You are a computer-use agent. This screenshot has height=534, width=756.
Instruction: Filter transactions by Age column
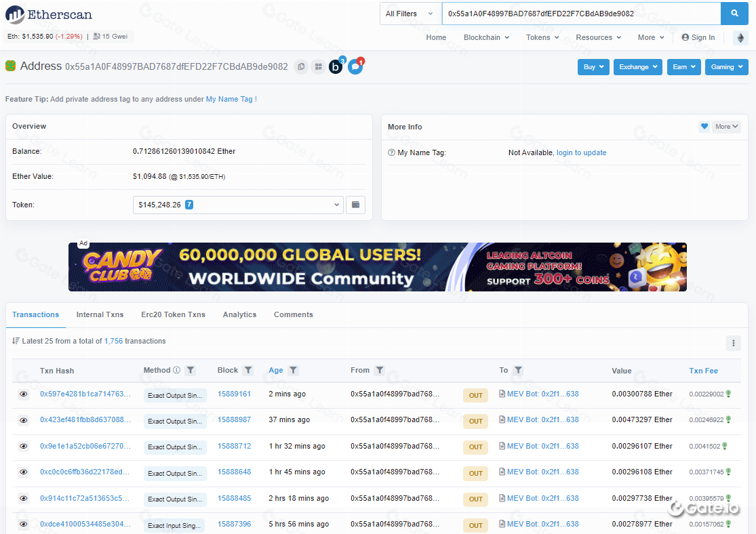[x=293, y=370]
